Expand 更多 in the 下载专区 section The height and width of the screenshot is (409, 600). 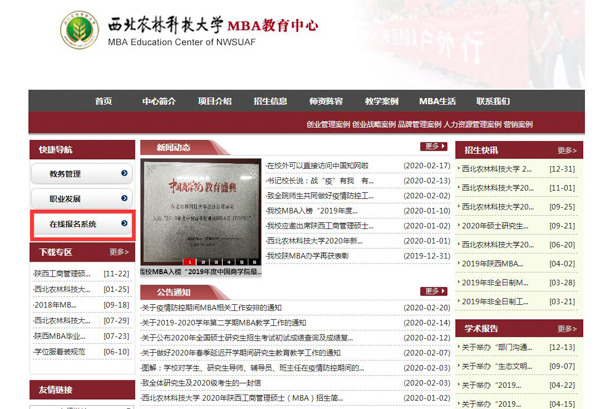coord(119,252)
